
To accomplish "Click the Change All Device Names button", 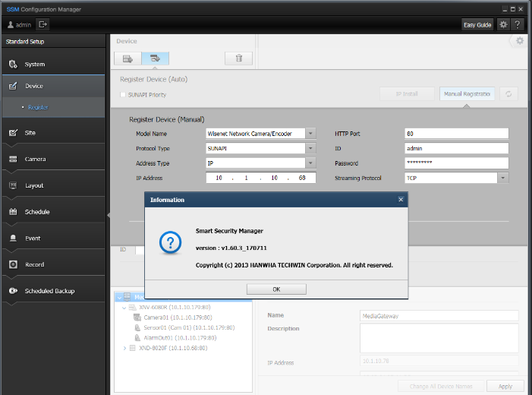I will (441, 387).
